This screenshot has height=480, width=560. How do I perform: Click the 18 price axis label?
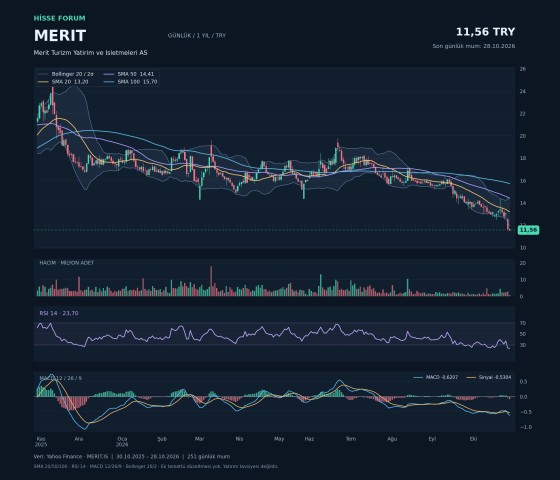tap(522, 158)
